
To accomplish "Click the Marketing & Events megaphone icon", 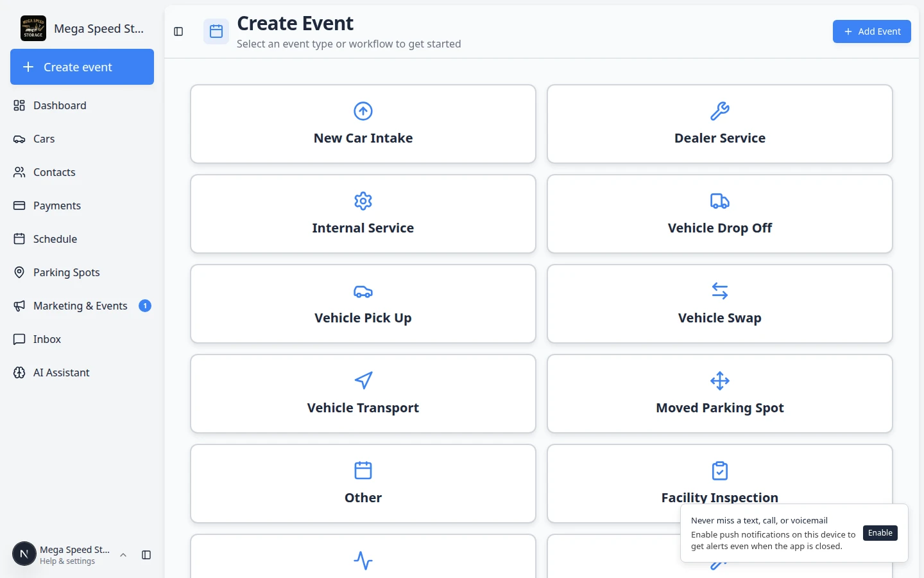I will click(19, 306).
